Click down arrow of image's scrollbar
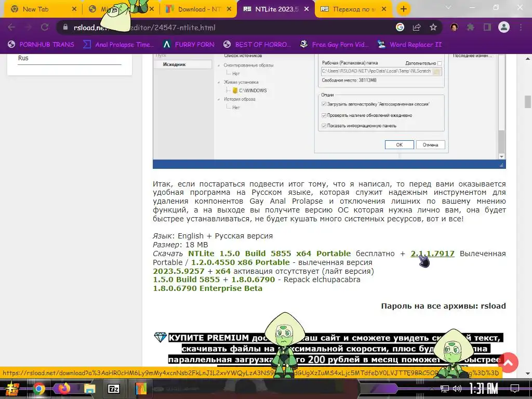 [x=501, y=156]
